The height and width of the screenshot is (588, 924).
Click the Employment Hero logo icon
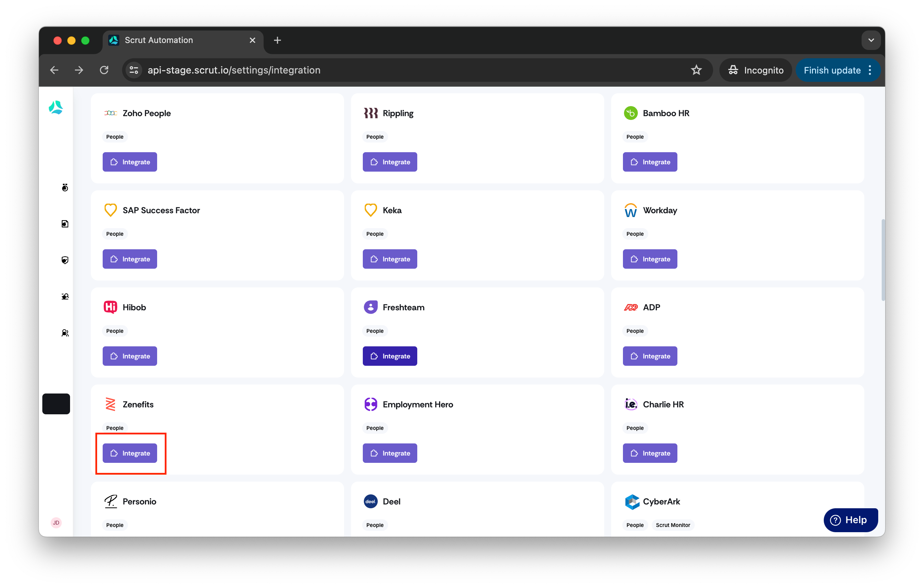pyautogui.click(x=371, y=404)
